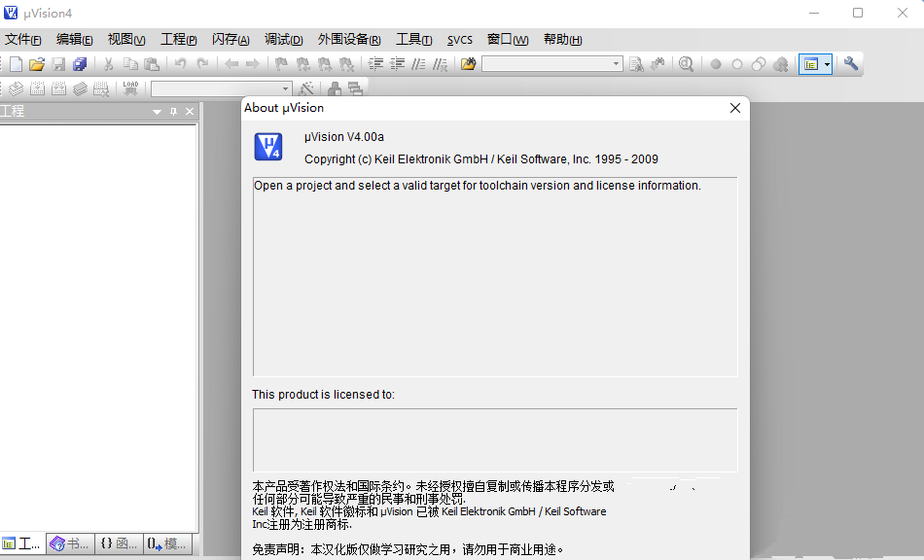The width and height of the screenshot is (924, 560).
Task: Insert a bookmark with flag icon
Action: click(x=282, y=64)
